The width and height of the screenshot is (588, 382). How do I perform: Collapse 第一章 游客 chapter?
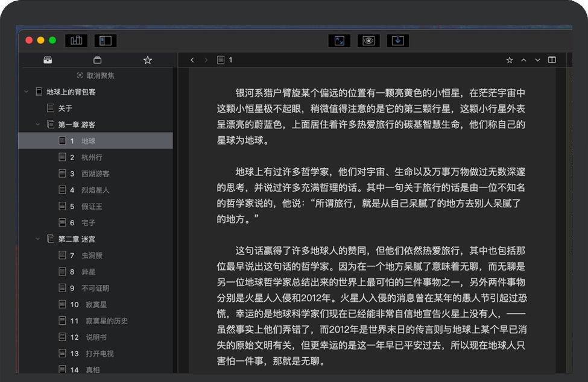point(37,125)
